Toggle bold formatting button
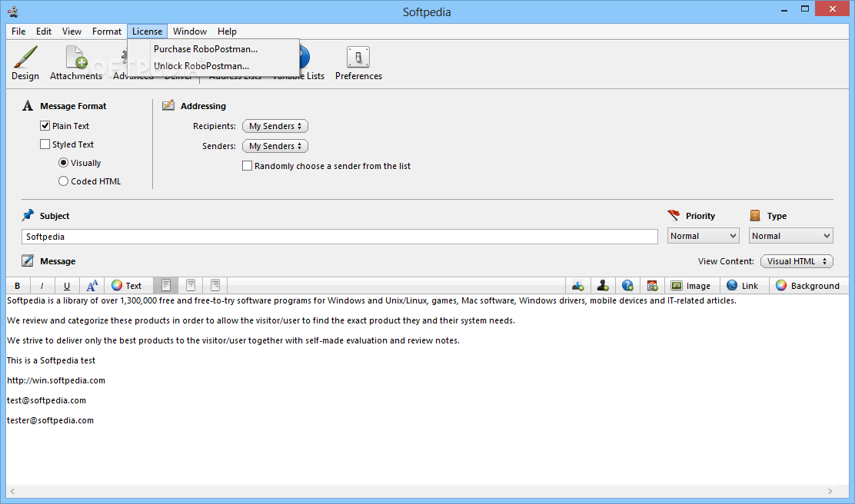Screen dimensions: 855x504 coord(18,286)
